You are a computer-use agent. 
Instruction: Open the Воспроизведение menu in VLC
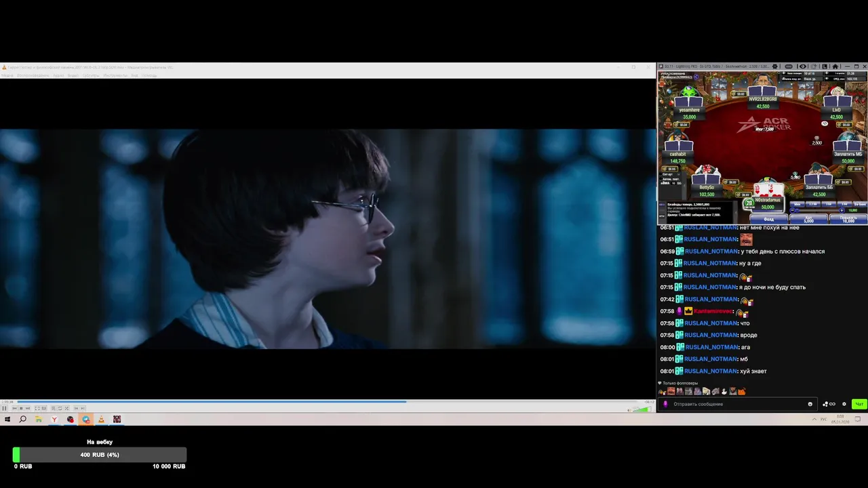[x=33, y=75]
